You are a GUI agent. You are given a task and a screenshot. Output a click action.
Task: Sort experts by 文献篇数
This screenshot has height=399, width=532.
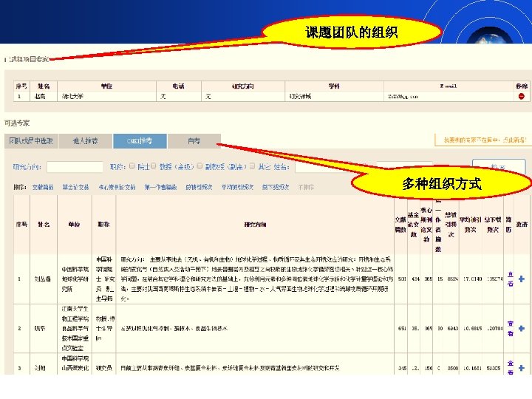[43, 187]
